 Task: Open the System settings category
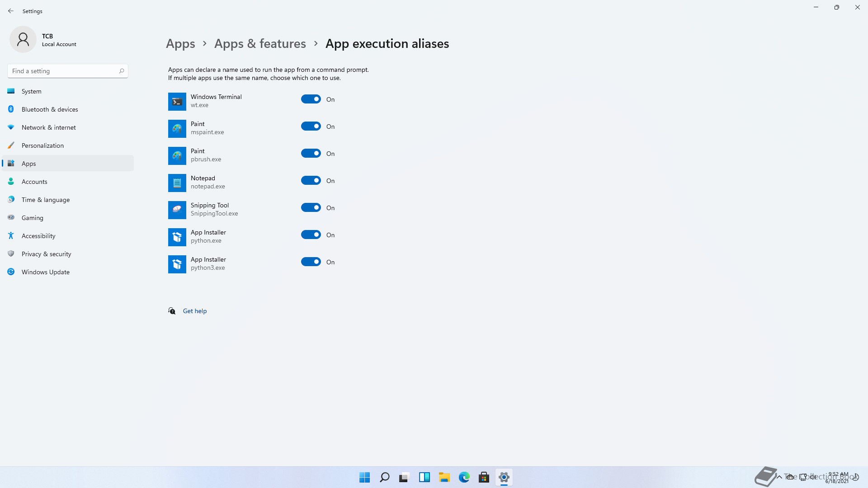pos(68,91)
